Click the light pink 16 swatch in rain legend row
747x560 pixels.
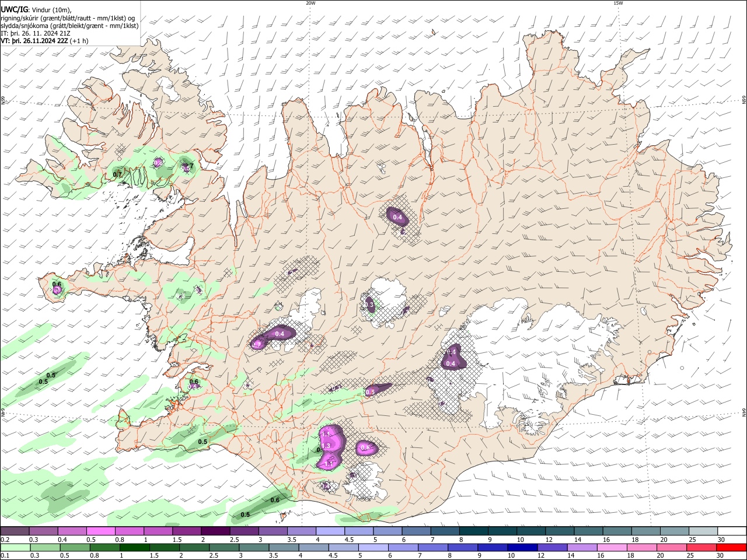[612, 548]
